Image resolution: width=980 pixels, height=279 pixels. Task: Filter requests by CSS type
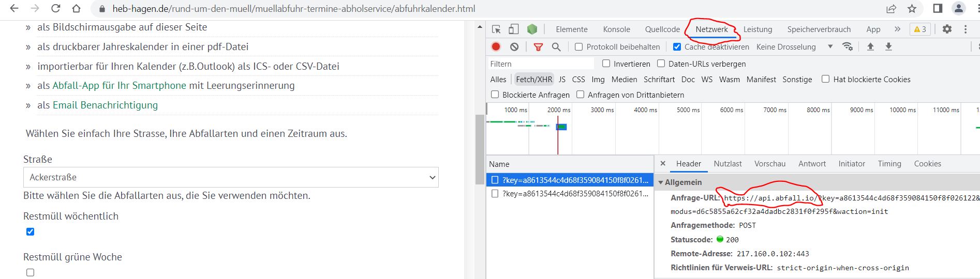[578, 80]
